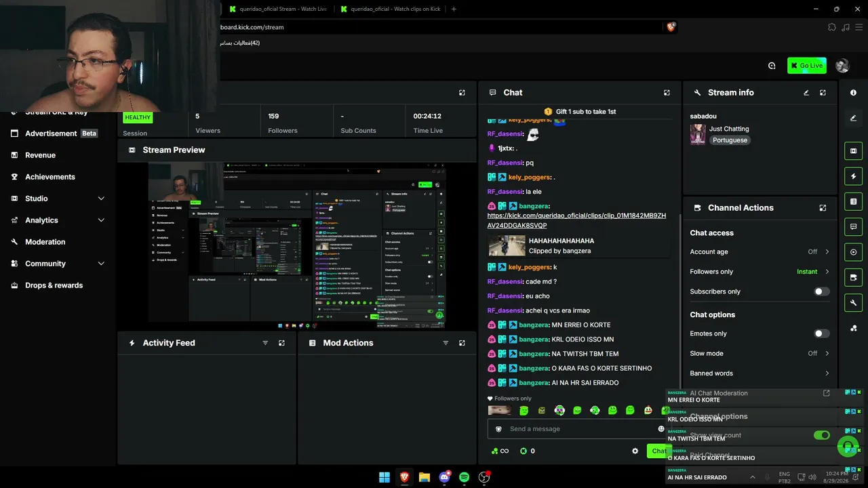Expand the Activity Feed panel
868x488 pixels.
(x=281, y=343)
